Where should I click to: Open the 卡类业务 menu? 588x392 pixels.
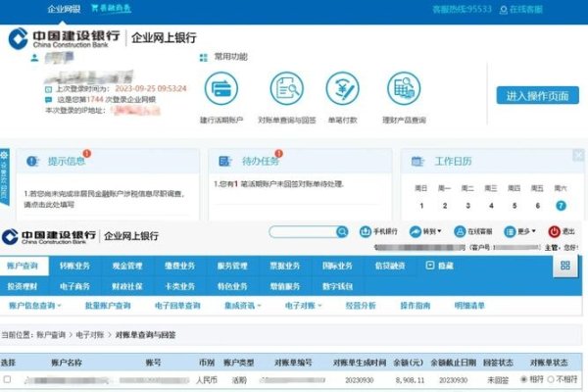tap(179, 286)
